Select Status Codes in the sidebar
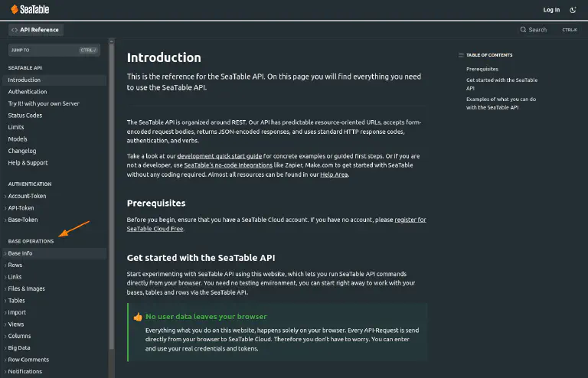Screen dimensions: 588x378 pos(25,116)
